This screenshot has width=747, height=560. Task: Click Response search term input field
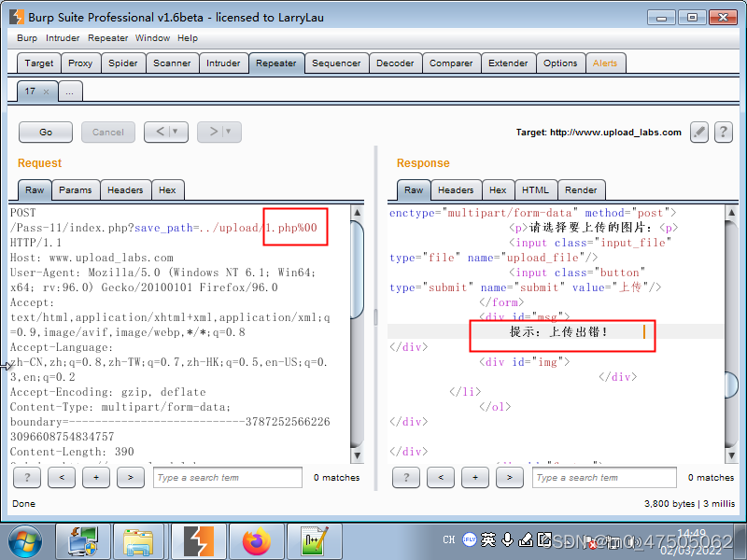click(604, 477)
